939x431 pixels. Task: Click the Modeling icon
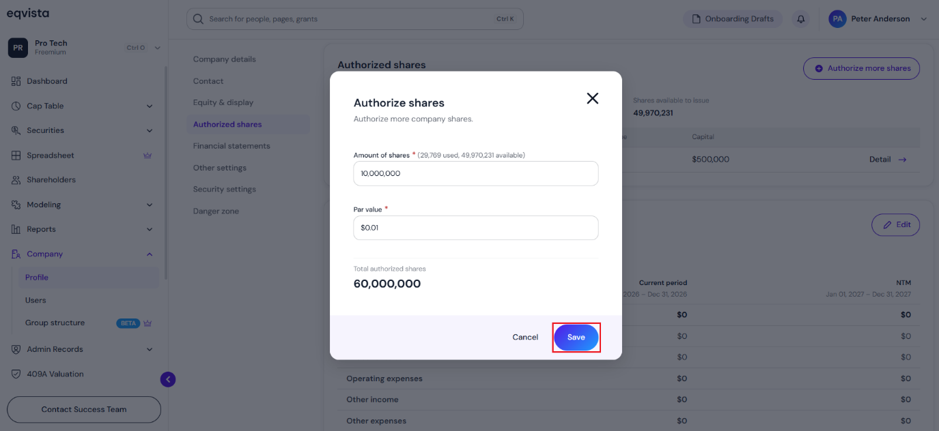(16, 205)
